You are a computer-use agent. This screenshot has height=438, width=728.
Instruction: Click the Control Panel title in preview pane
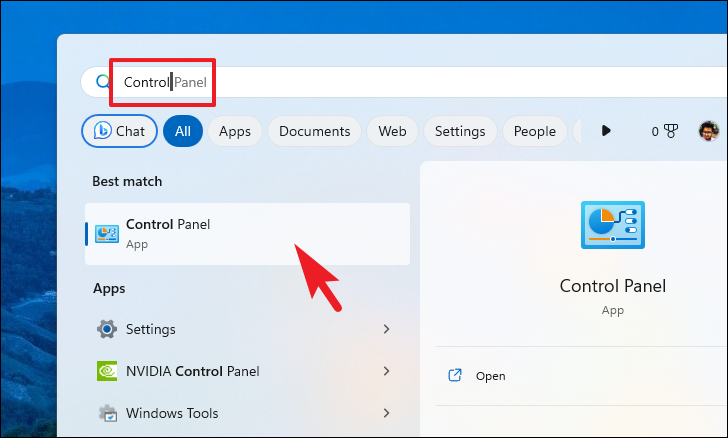point(613,286)
